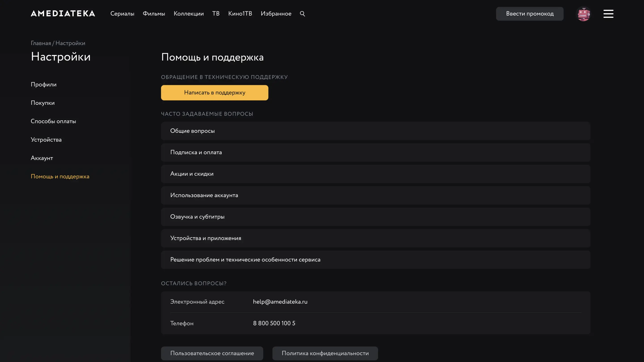
Task: Click the help@amediateka.ru email address
Action: click(x=280, y=302)
